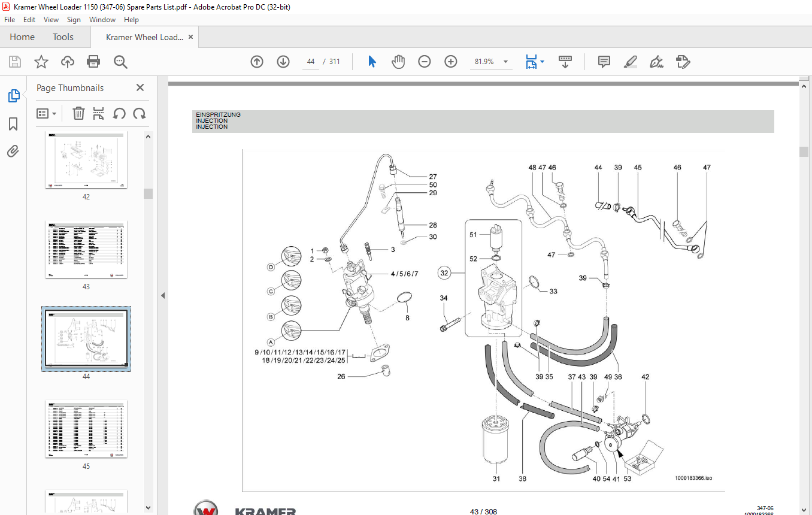Viewport: 812px width, 515px height.
Task: Choose the Selection arrow tool
Action: (372, 62)
